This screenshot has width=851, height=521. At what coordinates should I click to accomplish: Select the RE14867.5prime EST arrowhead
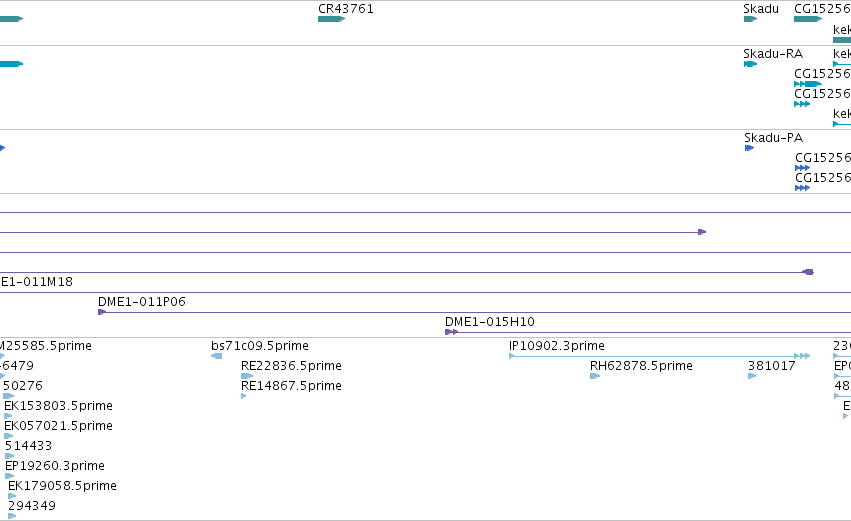(244, 396)
